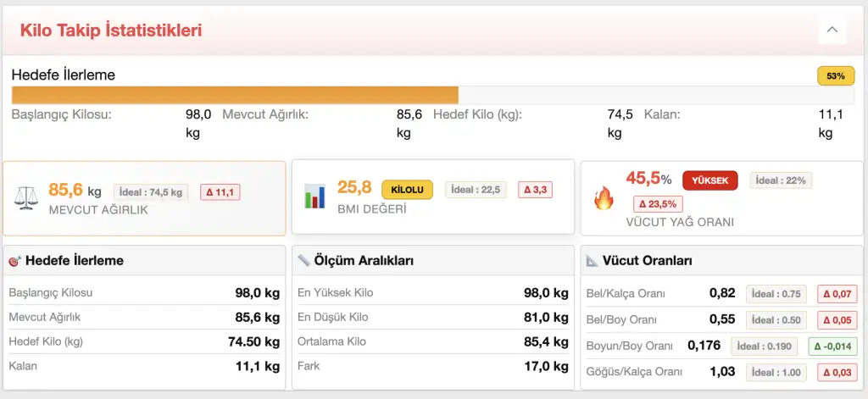868x399 pixels.
Task: Click the İdeal : 74,5 kg badge
Action: [x=152, y=192]
